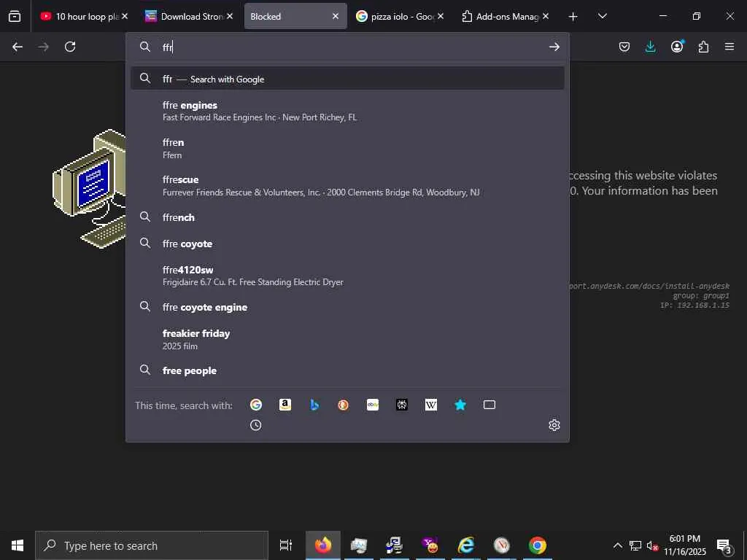Open a new tab with plus button
This screenshot has height=560, width=747.
[573, 16]
